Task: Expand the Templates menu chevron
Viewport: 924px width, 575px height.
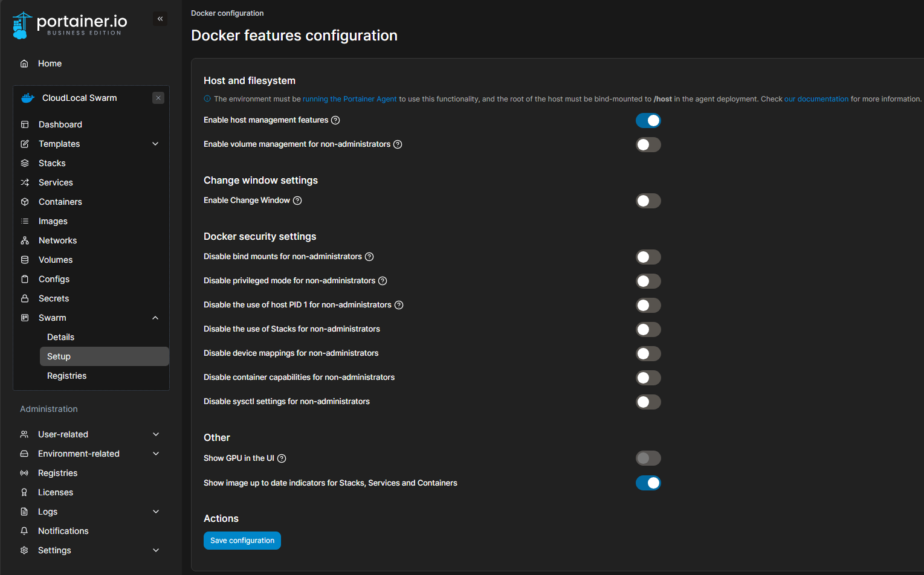Action: (155, 144)
